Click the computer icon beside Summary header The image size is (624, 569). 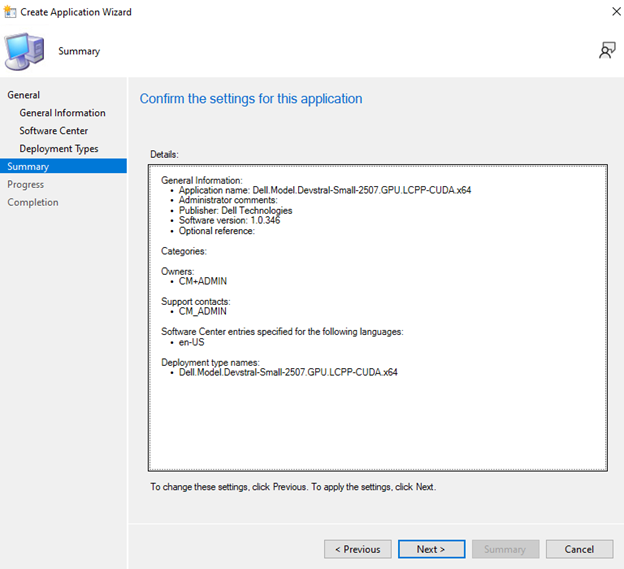click(x=24, y=52)
